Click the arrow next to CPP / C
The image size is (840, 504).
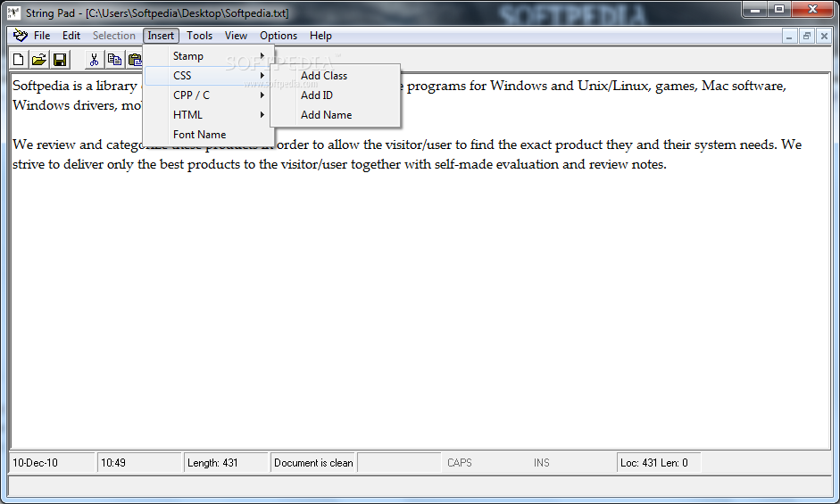pos(262,95)
